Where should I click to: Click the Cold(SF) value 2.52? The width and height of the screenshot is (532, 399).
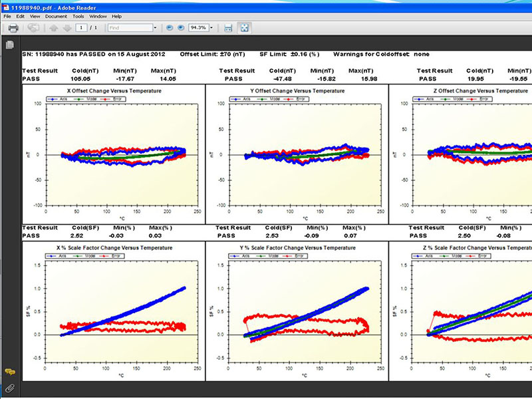(77, 236)
